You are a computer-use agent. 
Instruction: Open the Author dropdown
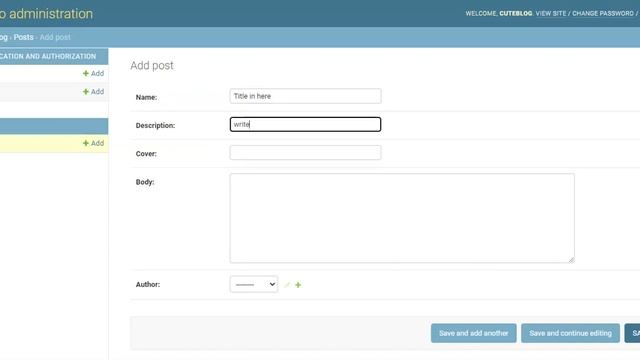tap(254, 284)
